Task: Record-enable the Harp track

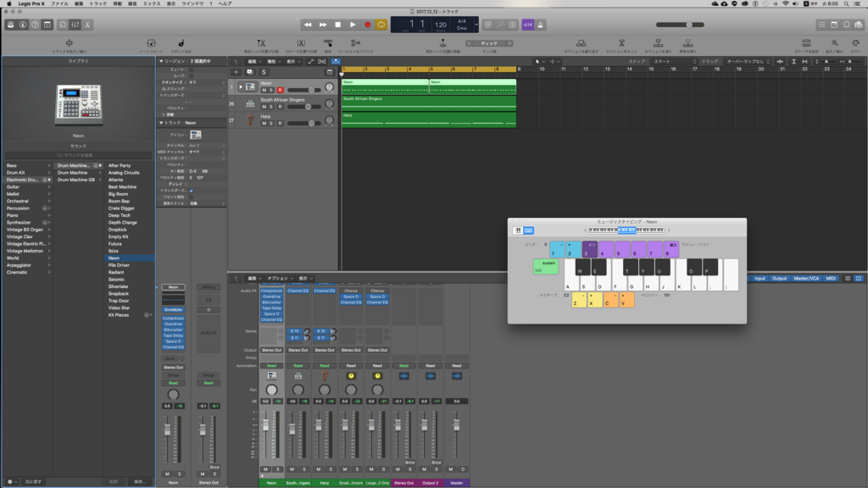Action: click(x=280, y=124)
